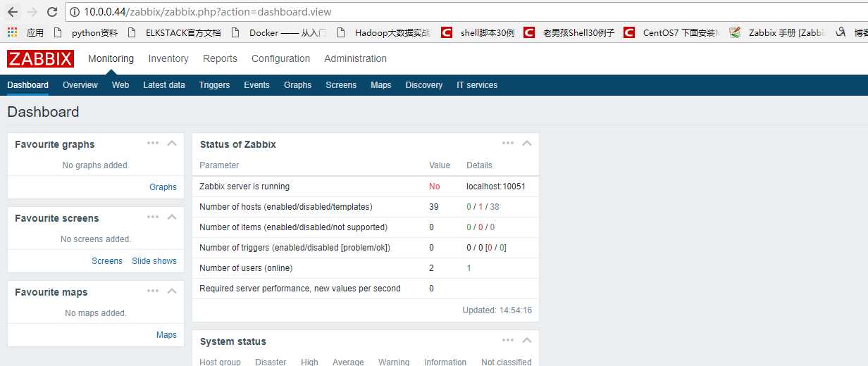This screenshot has width=868, height=366.
Task: Switch to the Discovery tab
Action: [424, 85]
